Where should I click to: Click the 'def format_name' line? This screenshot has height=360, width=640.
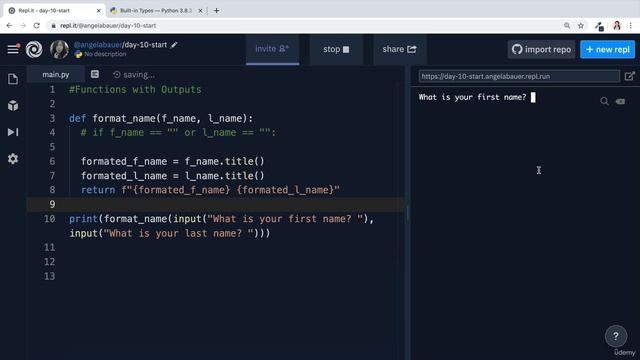161,118
